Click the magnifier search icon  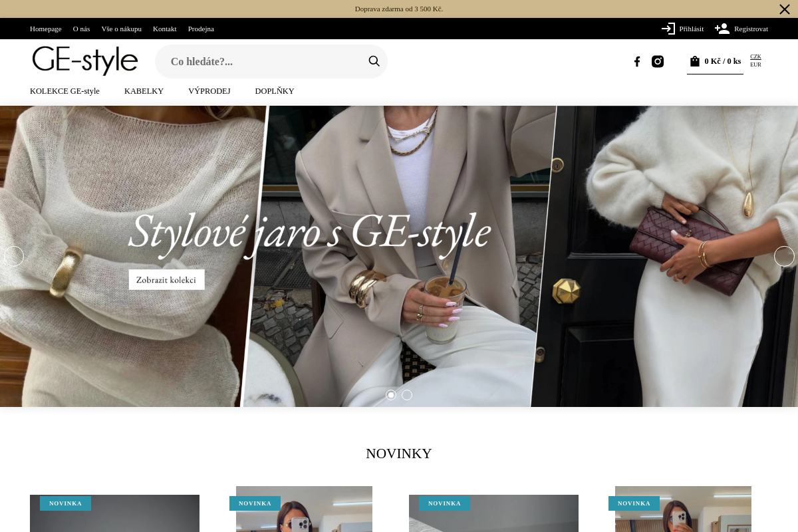click(374, 61)
